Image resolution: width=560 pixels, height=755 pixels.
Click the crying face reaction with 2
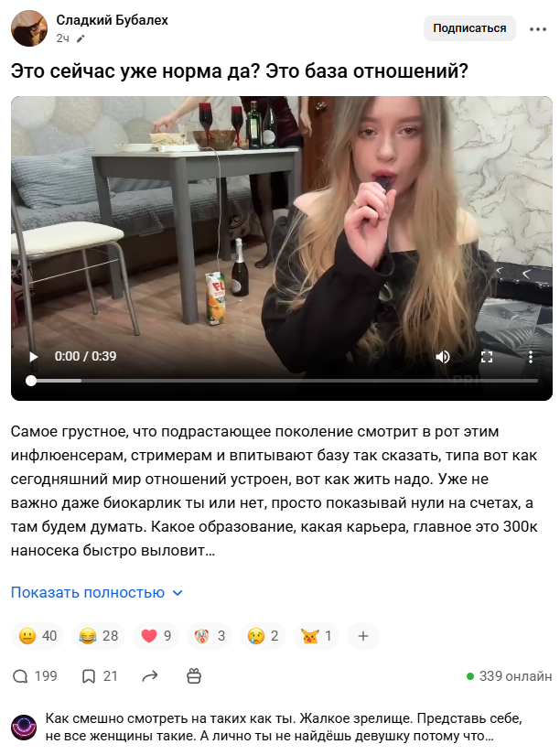pyautogui.click(x=263, y=636)
